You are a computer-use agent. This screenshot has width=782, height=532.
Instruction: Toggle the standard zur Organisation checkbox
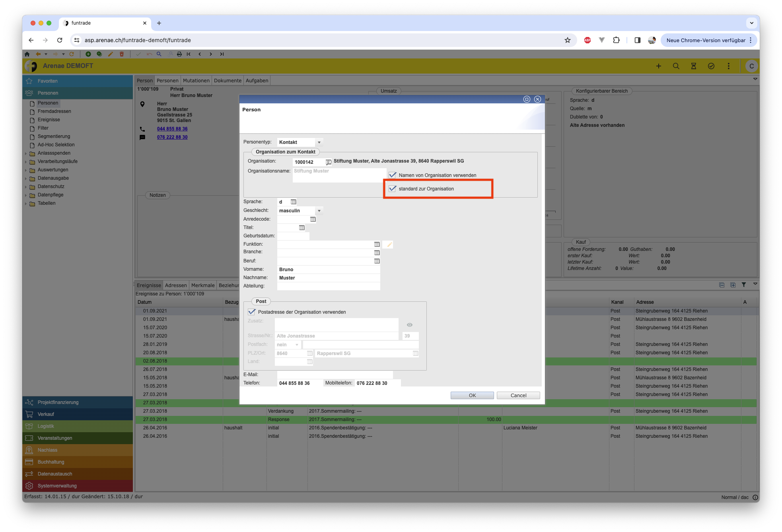click(393, 188)
